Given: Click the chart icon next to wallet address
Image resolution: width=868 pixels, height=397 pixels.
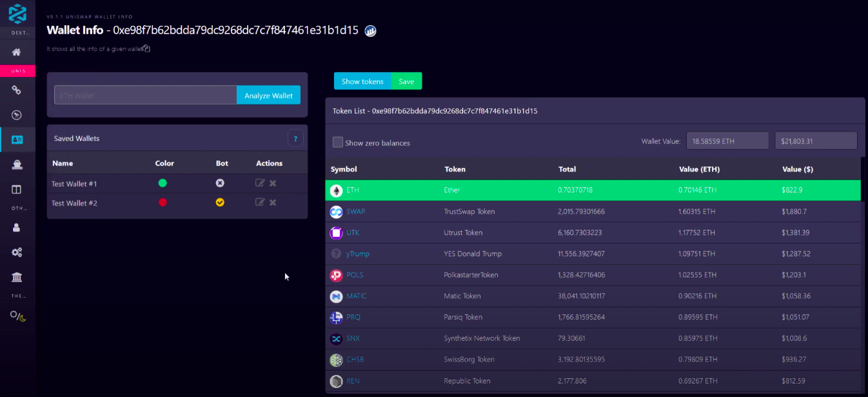Looking at the screenshot, I should click(370, 30).
